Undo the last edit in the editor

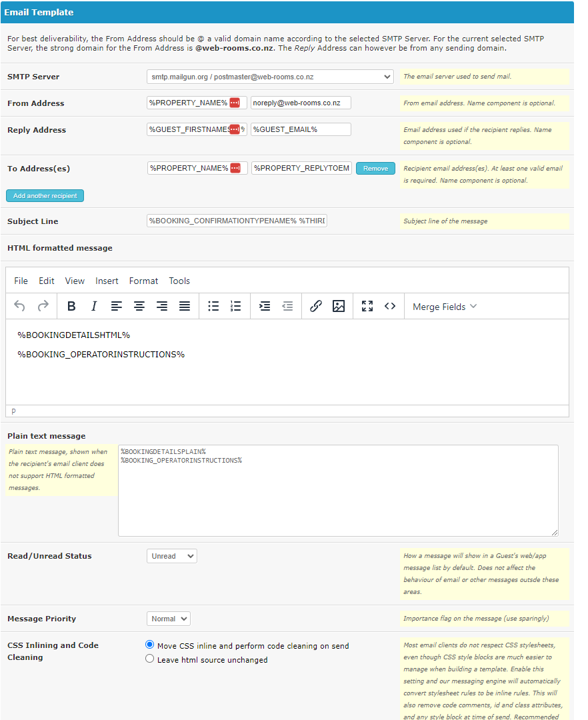[x=19, y=306]
